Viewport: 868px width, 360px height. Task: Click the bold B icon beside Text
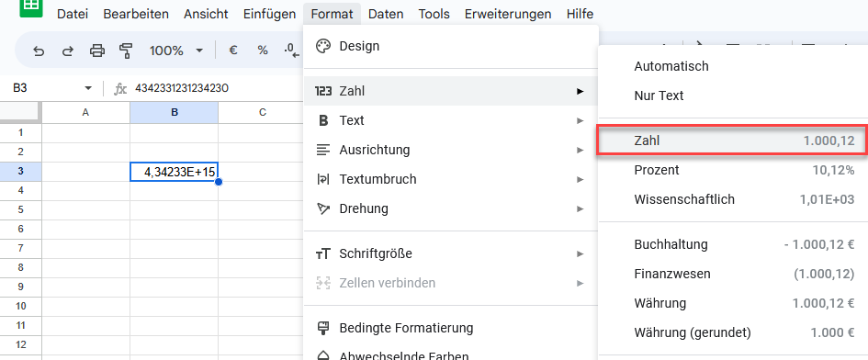point(323,120)
